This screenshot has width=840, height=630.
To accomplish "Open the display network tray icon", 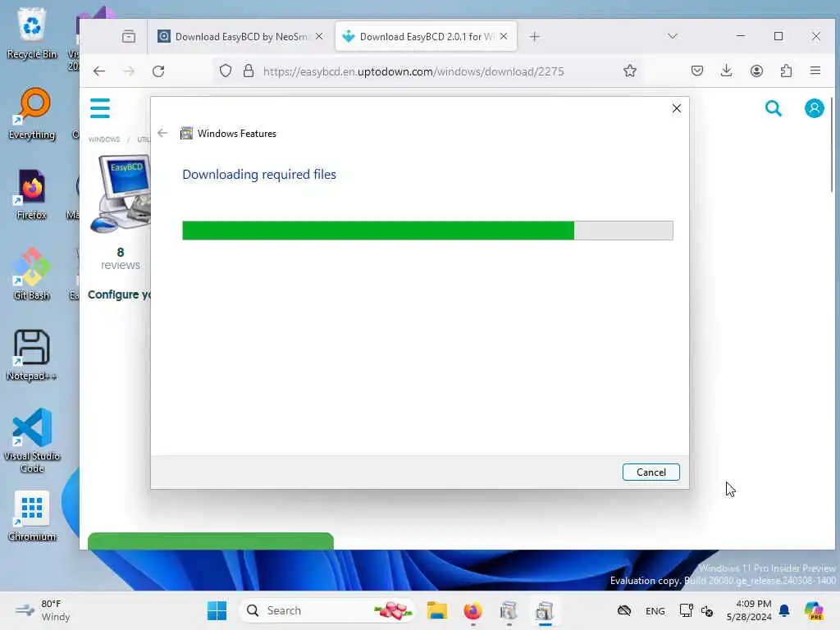I will point(686,610).
